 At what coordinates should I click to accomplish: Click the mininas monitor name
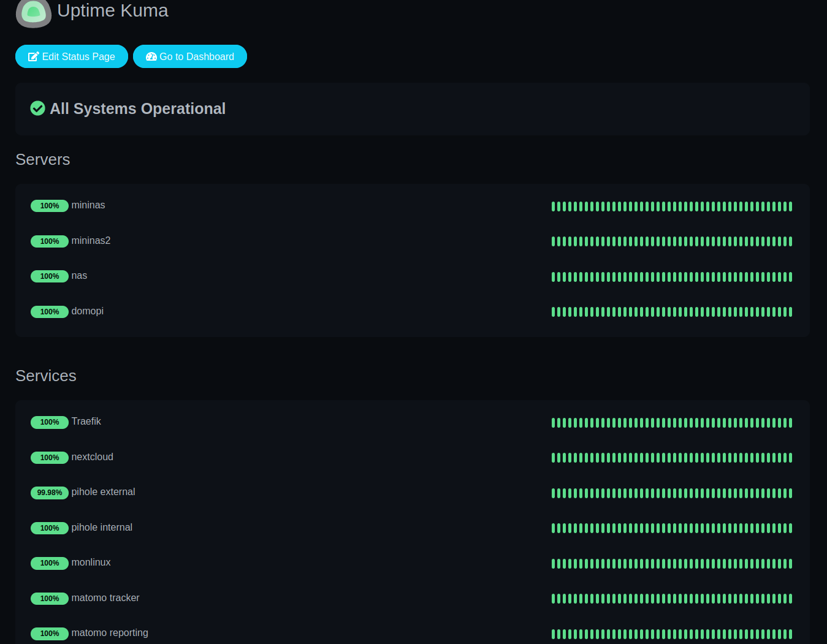[x=88, y=205]
